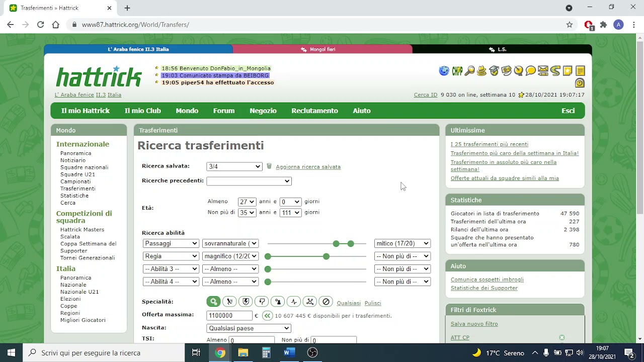Open the Negozio menu
The image size is (644, 362).
tap(263, 111)
